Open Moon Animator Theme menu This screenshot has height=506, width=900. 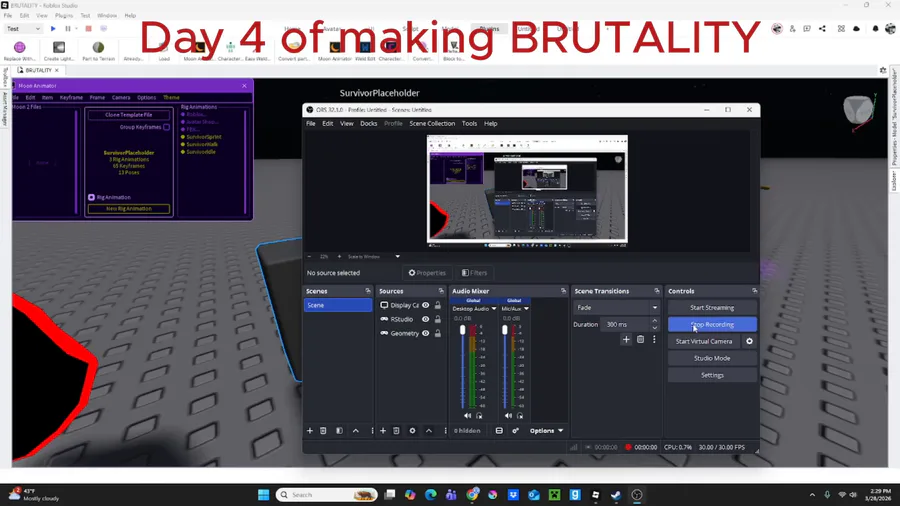[171, 98]
